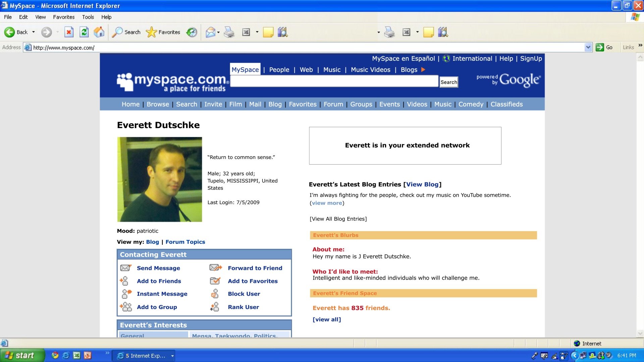Click Comedy in the navigation bar
The width and height of the screenshot is (644, 362).
coord(471,104)
